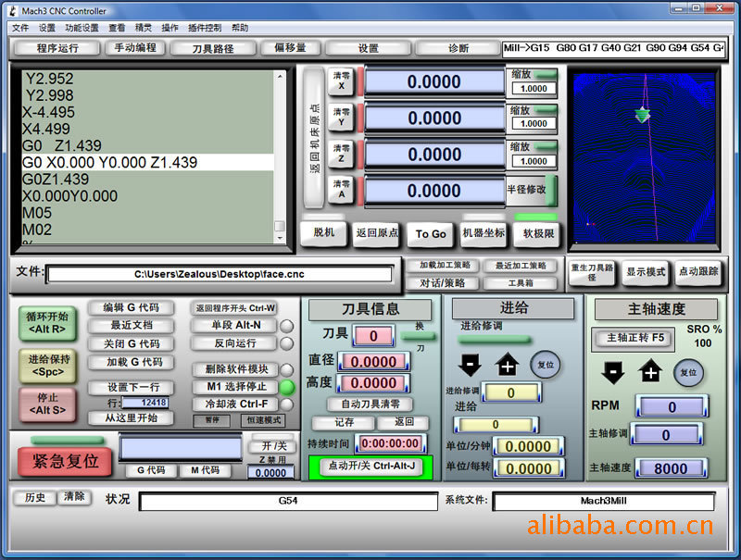Switch to the 刀具路径 screen tab
This screenshot has width=741, height=560.
213,48
